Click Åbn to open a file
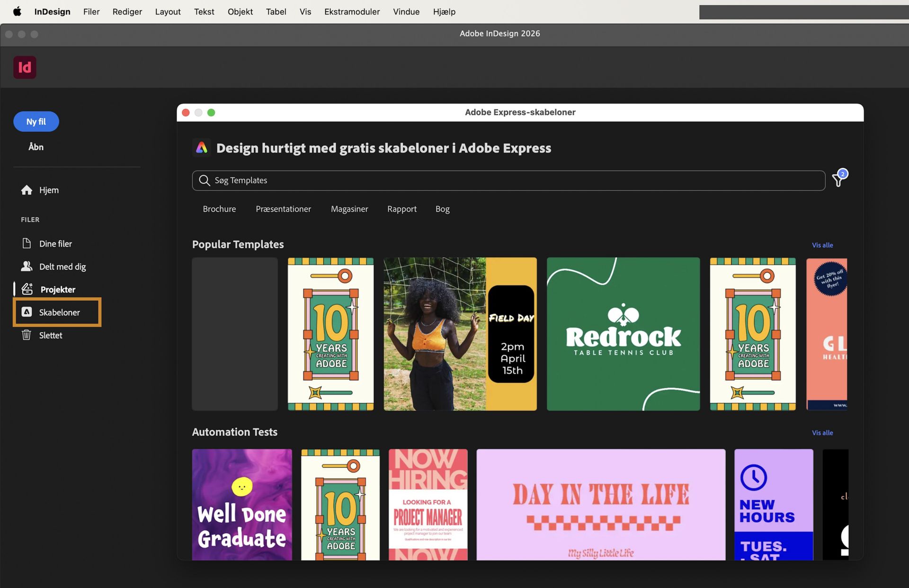Viewport: 909px width, 588px height. tap(36, 147)
